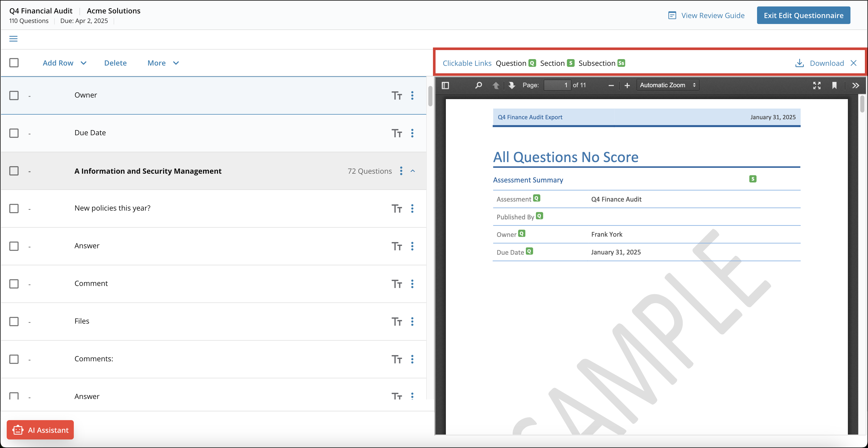The image size is (868, 448).
Task: Expand the Add Row dropdown
Action: click(64, 63)
